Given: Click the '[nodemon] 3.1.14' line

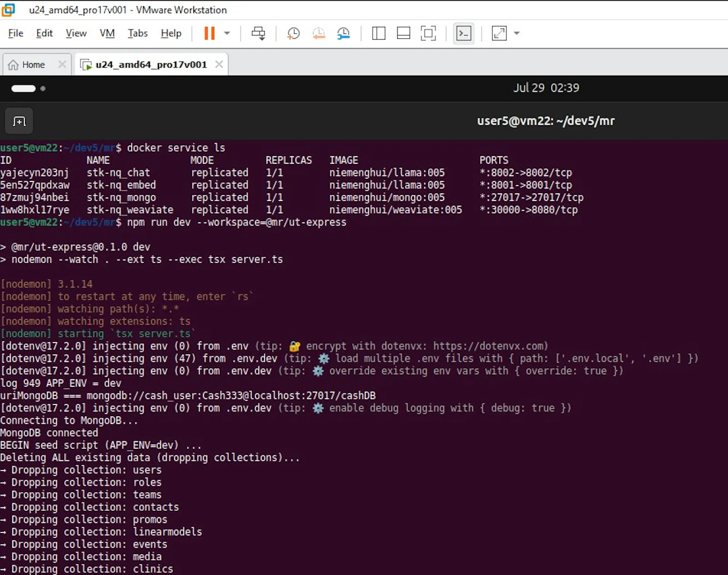Looking at the screenshot, I should pos(46,284).
